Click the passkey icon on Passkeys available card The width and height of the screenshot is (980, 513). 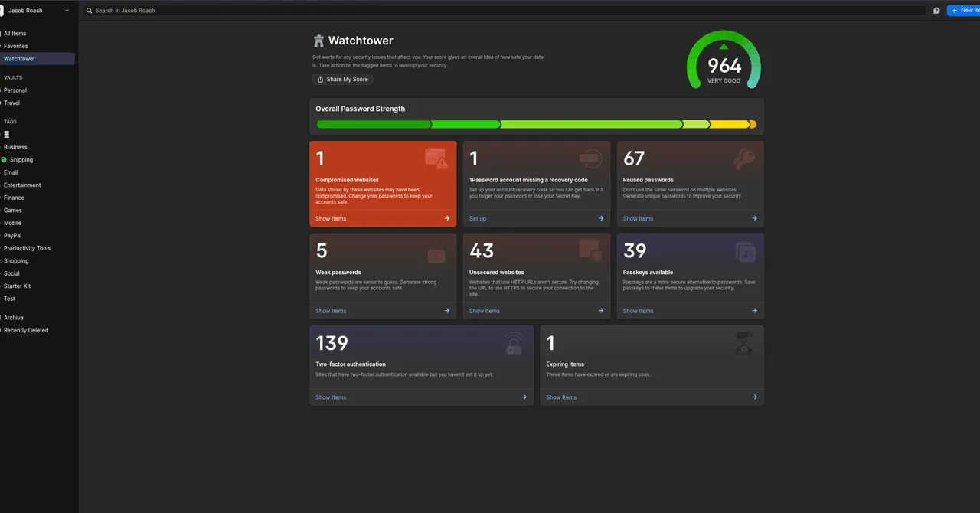(744, 251)
